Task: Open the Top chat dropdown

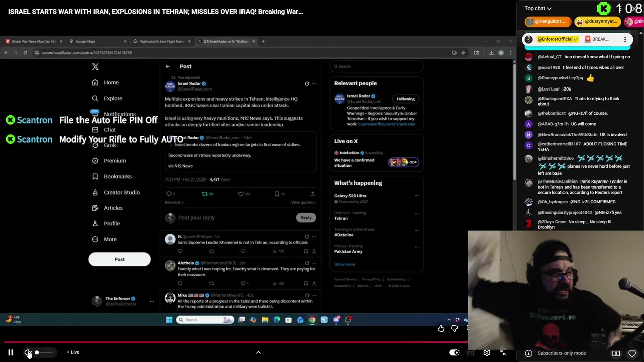Action: [x=538, y=8]
